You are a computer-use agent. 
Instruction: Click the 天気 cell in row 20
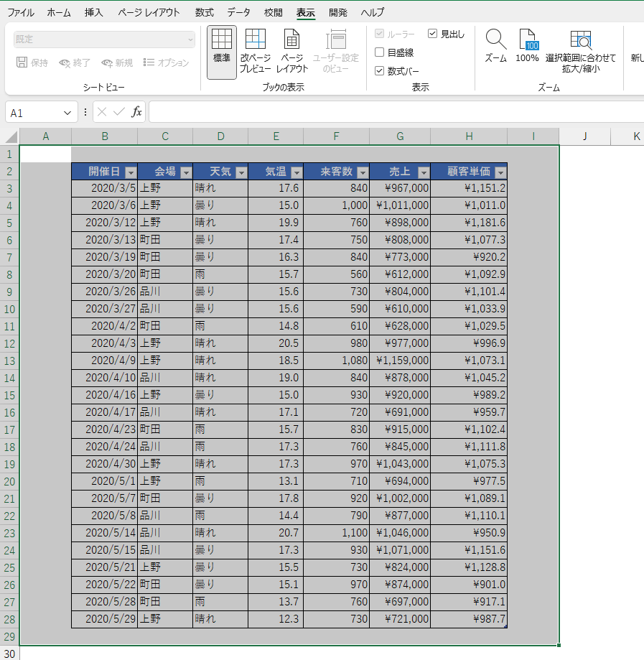[x=220, y=481]
